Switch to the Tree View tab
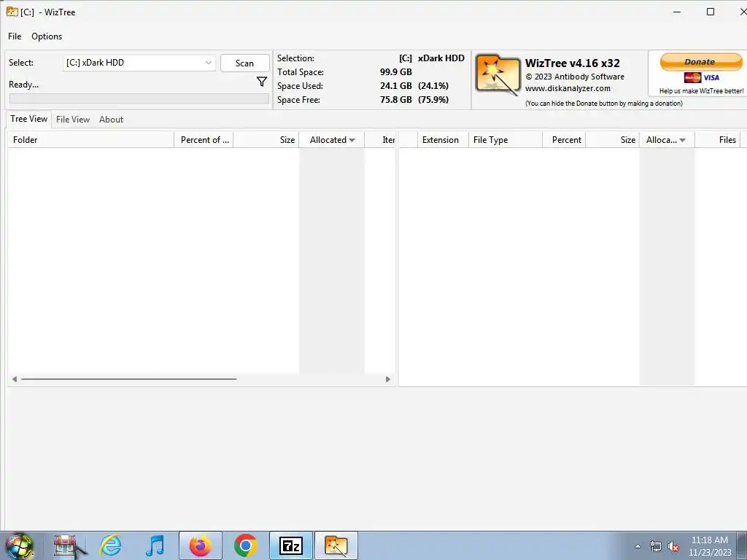Viewport: 747px width, 560px height. click(x=28, y=119)
